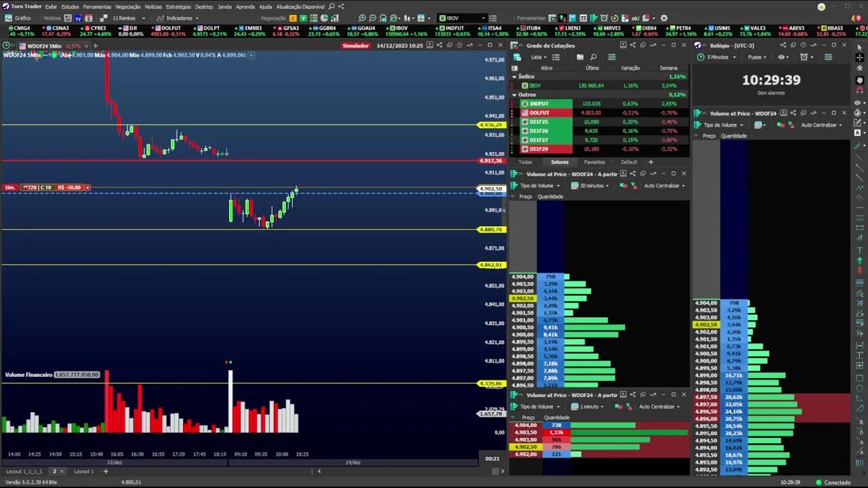Collapse the Outros group
This screenshot has height=488, width=868.
[x=514, y=95]
